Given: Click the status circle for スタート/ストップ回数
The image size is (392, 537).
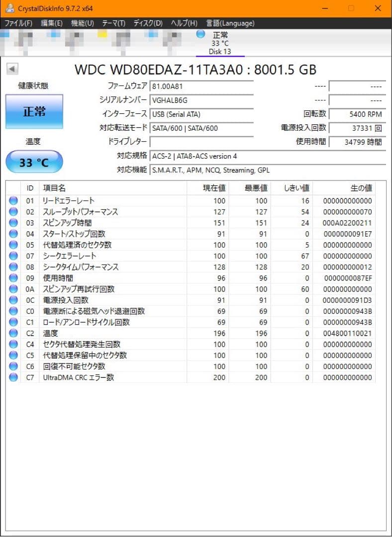Looking at the screenshot, I should pyautogui.click(x=13, y=234).
